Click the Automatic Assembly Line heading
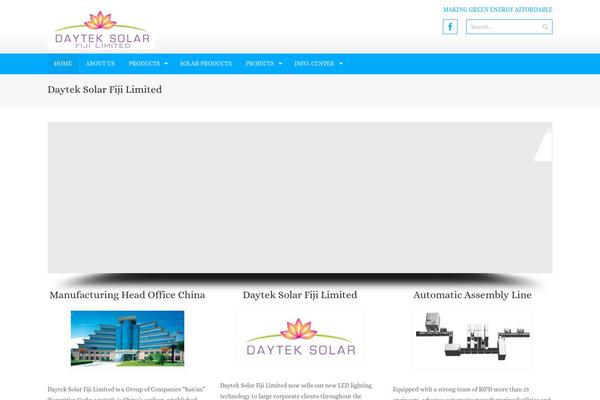This screenshot has height=400, width=600. click(x=473, y=295)
